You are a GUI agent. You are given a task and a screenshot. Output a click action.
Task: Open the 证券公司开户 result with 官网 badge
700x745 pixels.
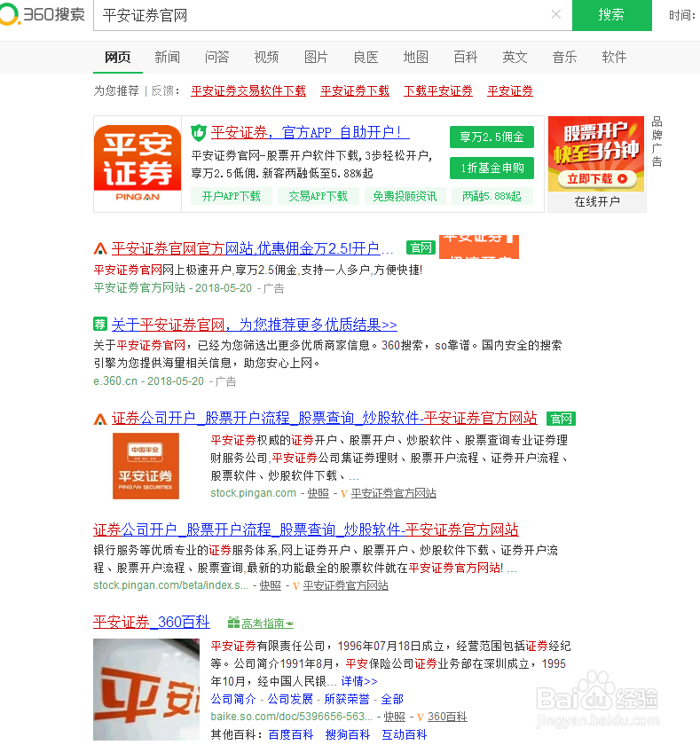pyautogui.click(x=324, y=418)
